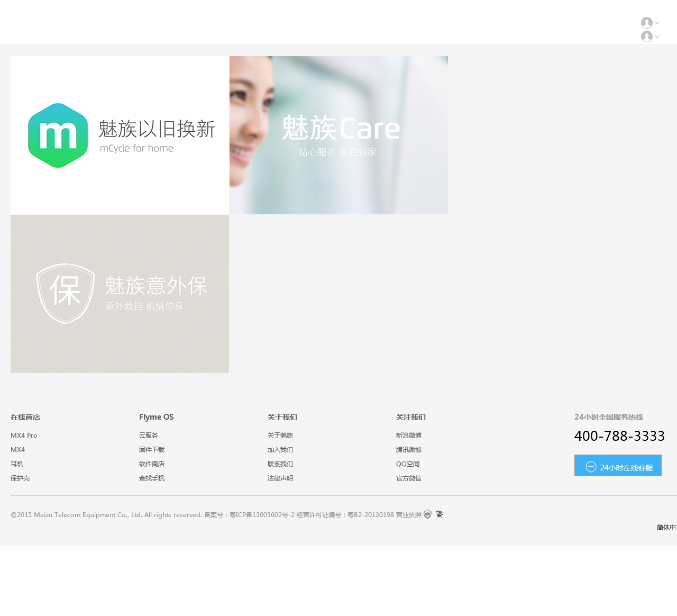Viewport: 677px width, 616px height.
Task: Open the MX4 Pro store link
Action: click(x=24, y=436)
